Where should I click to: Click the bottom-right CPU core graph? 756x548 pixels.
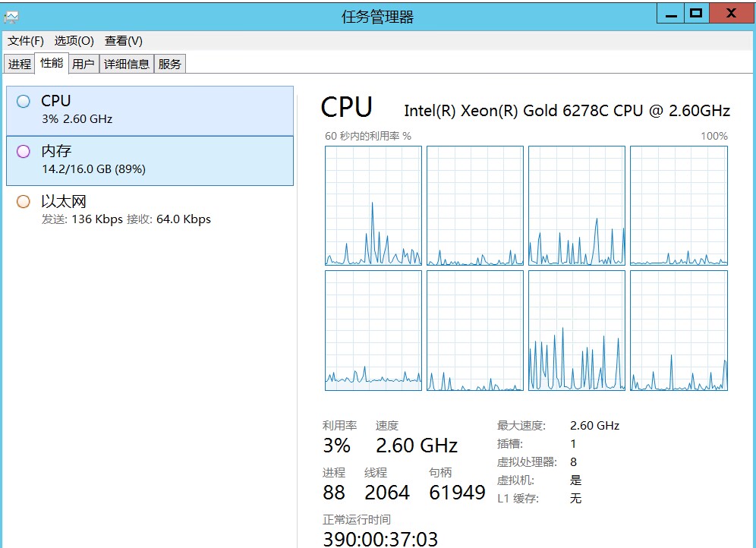(x=679, y=330)
